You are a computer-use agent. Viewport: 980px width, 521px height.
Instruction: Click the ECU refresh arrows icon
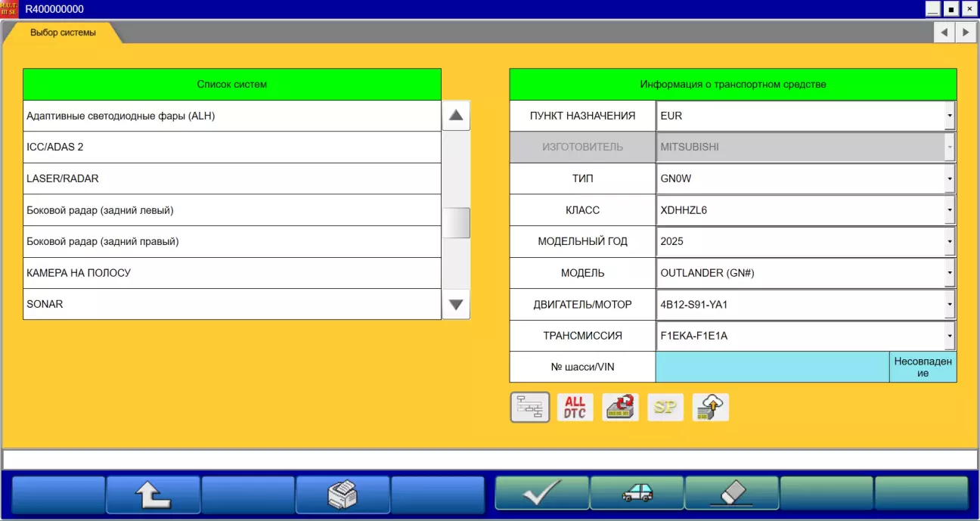point(620,408)
